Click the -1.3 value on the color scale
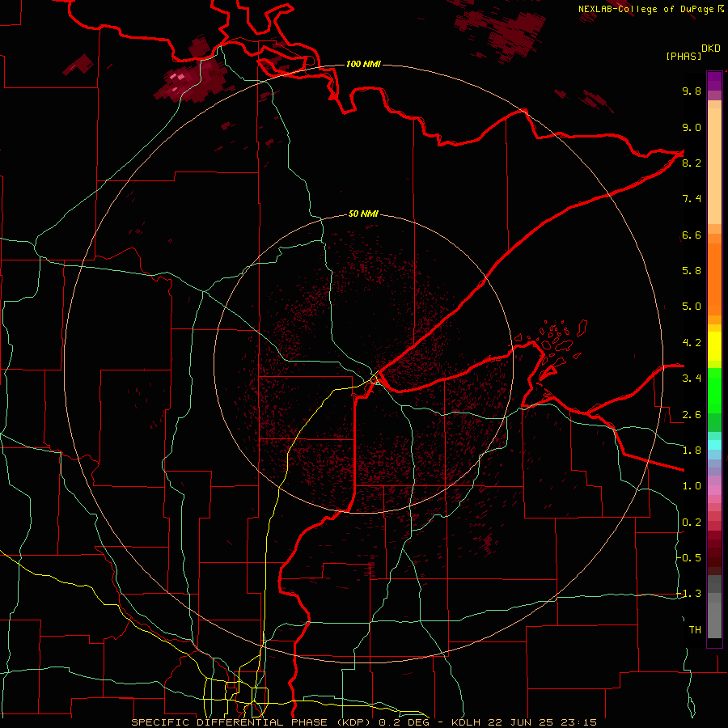The width and height of the screenshot is (728, 728). [689, 594]
